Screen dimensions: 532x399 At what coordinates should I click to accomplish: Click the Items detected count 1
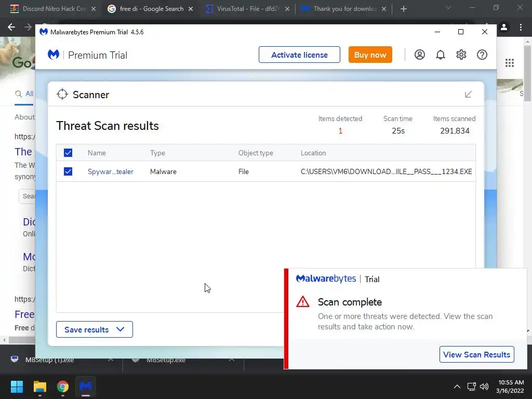[340, 131]
